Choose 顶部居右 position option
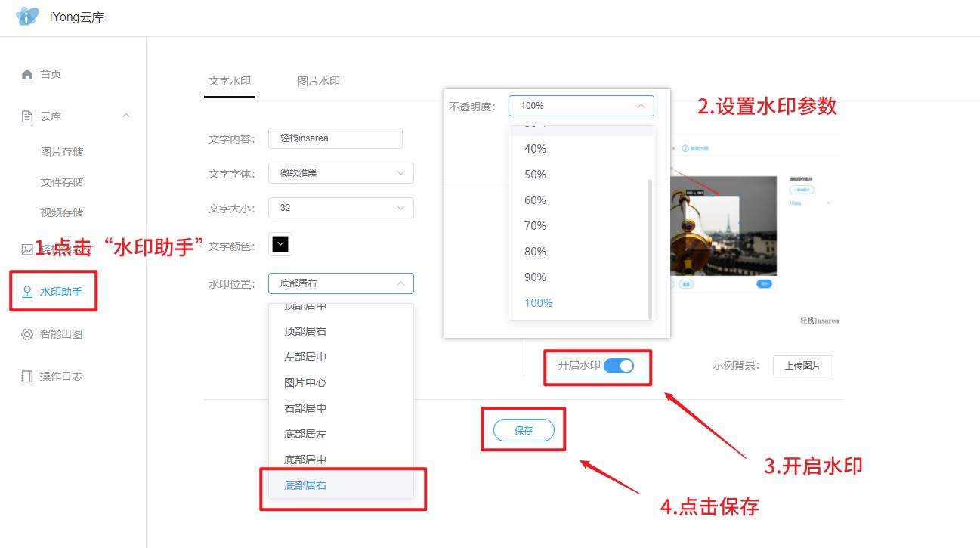This screenshot has height=548, width=980. [341, 331]
